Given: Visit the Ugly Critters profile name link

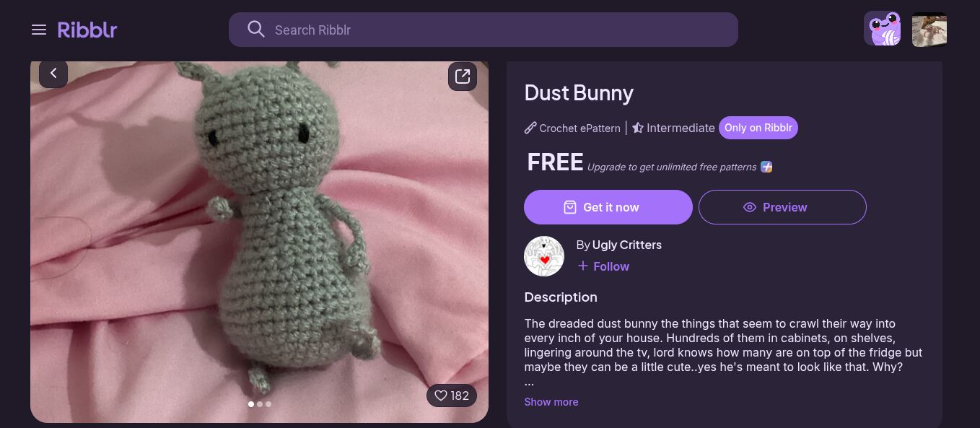Looking at the screenshot, I should [626, 245].
